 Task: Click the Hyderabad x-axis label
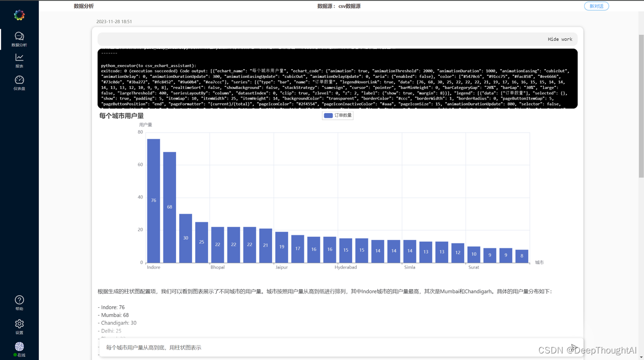(x=346, y=267)
